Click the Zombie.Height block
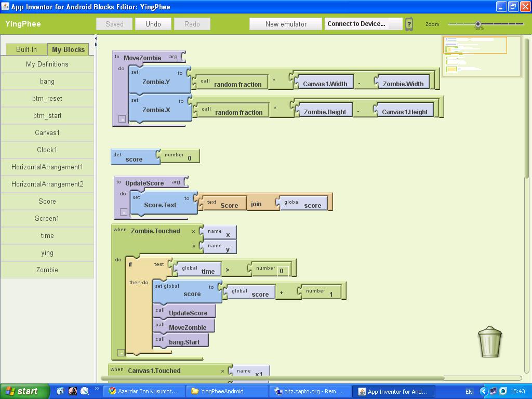The image size is (532, 399). tap(324, 110)
